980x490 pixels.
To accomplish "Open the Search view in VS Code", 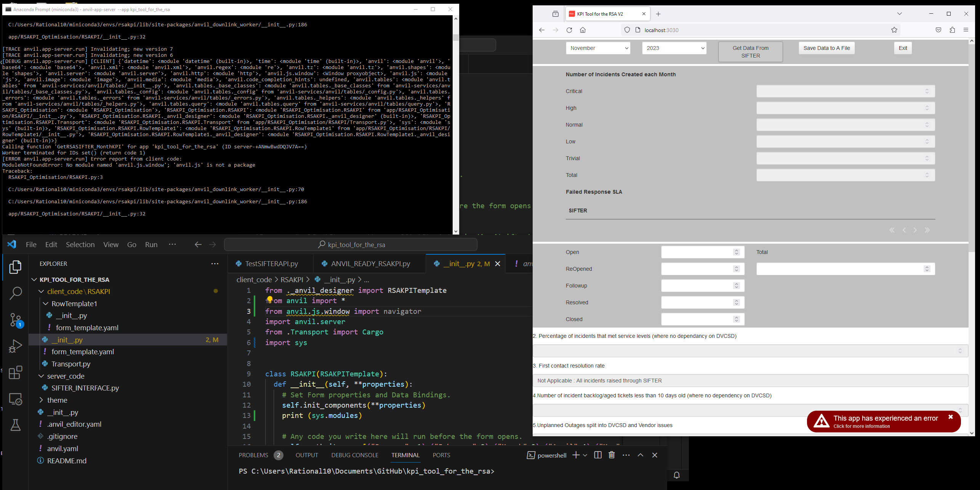I will (15, 293).
